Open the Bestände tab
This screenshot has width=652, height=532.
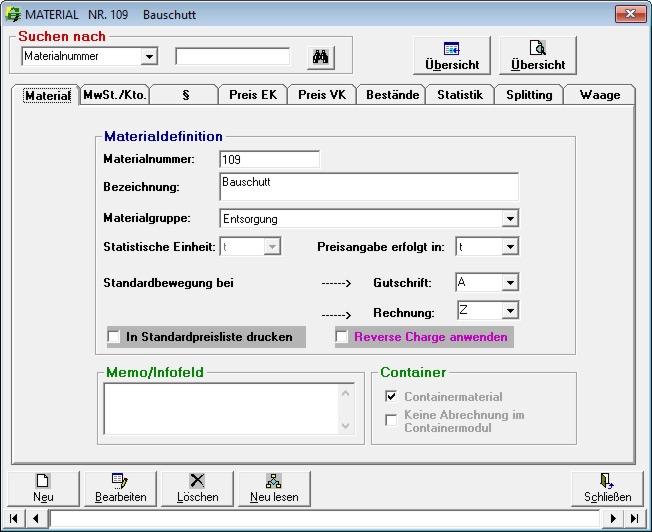click(393, 95)
